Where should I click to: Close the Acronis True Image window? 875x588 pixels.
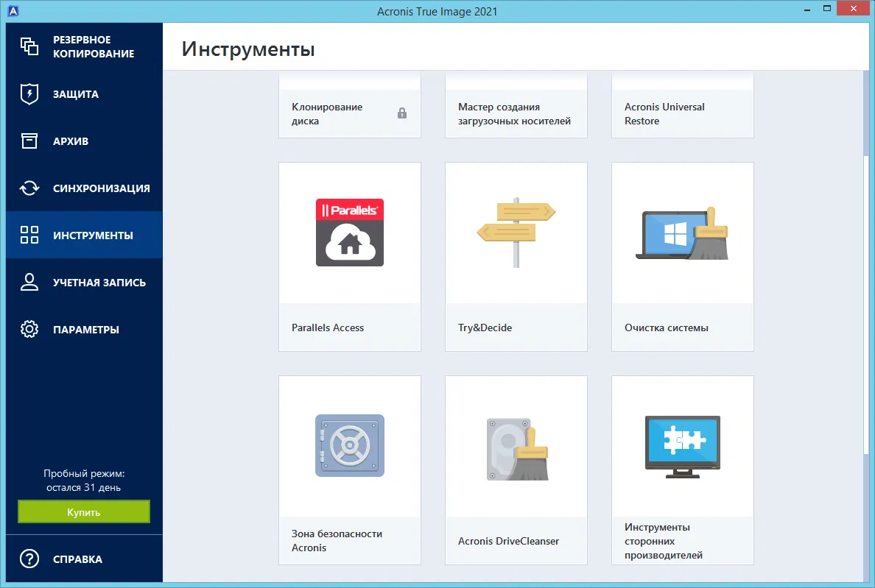click(x=853, y=8)
